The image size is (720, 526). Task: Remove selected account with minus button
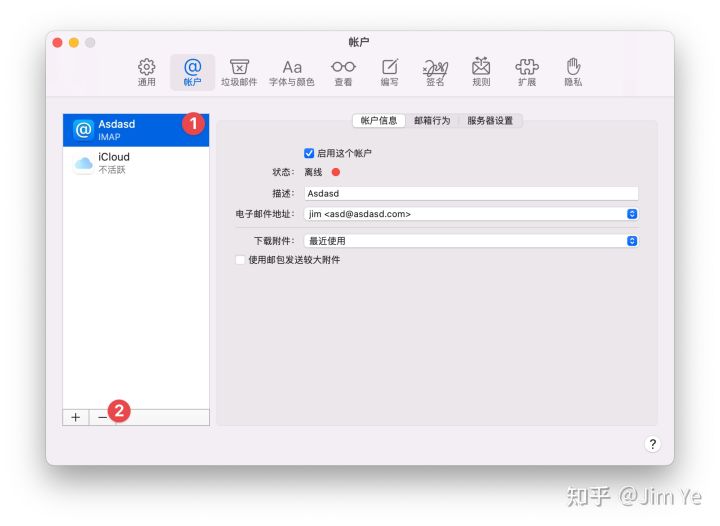click(x=102, y=417)
